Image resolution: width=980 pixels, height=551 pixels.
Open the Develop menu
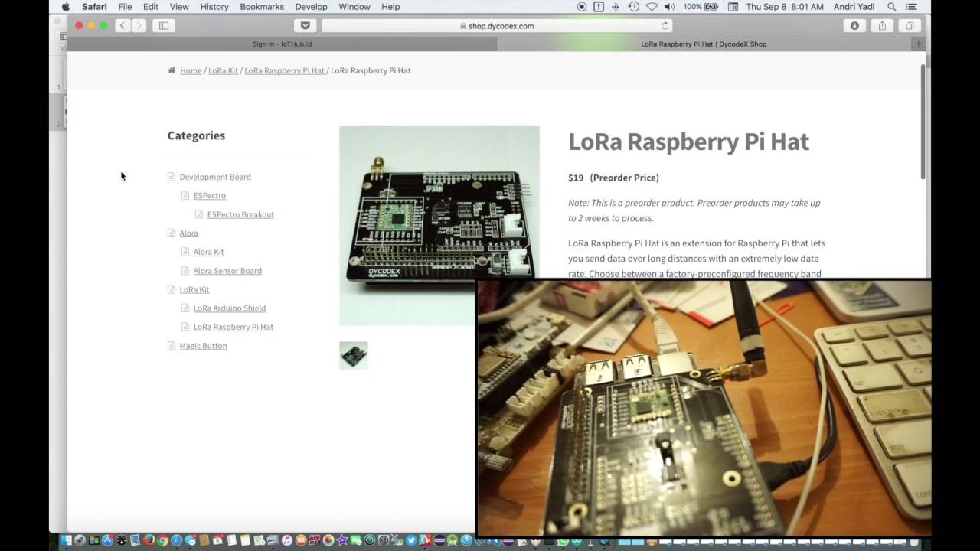[x=311, y=7]
